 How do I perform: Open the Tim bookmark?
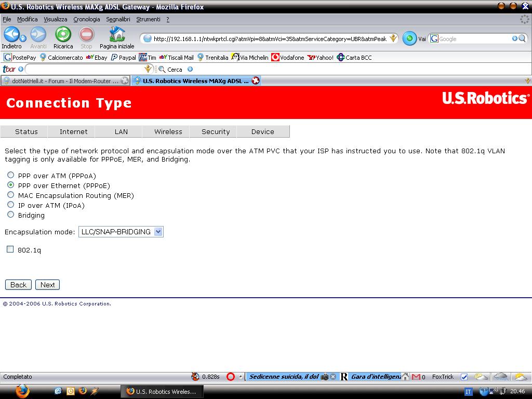(x=147, y=57)
